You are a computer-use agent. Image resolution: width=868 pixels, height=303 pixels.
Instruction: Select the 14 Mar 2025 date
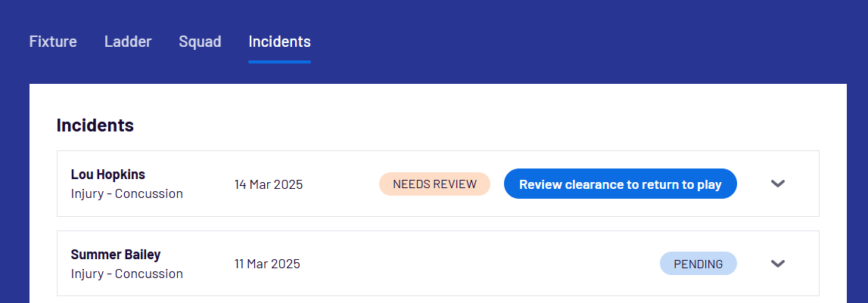tap(269, 184)
